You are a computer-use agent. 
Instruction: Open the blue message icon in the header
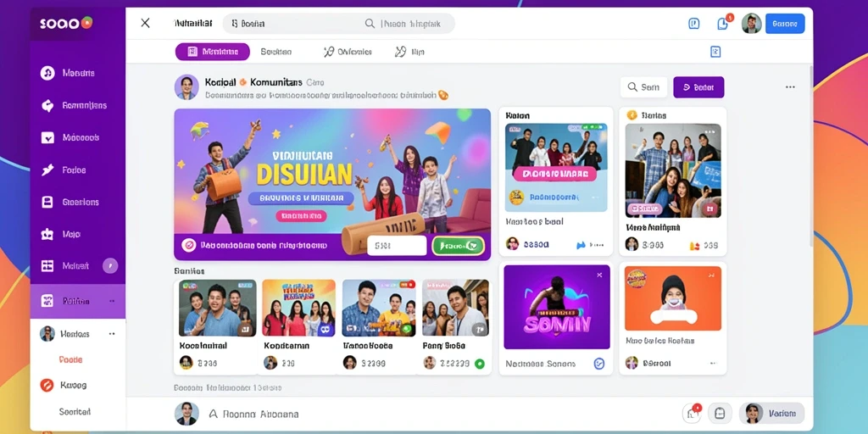tap(693, 24)
